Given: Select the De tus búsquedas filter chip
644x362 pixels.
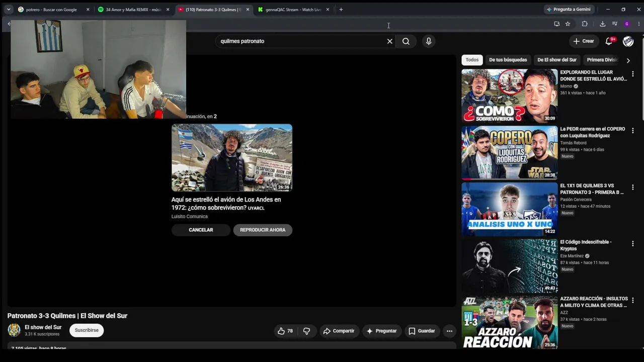Looking at the screenshot, I should (x=508, y=60).
